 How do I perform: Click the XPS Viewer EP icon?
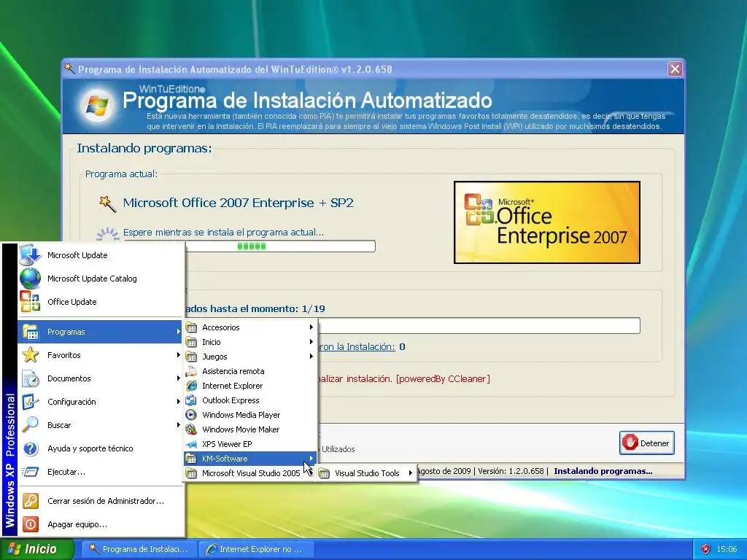pyautogui.click(x=192, y=444)
